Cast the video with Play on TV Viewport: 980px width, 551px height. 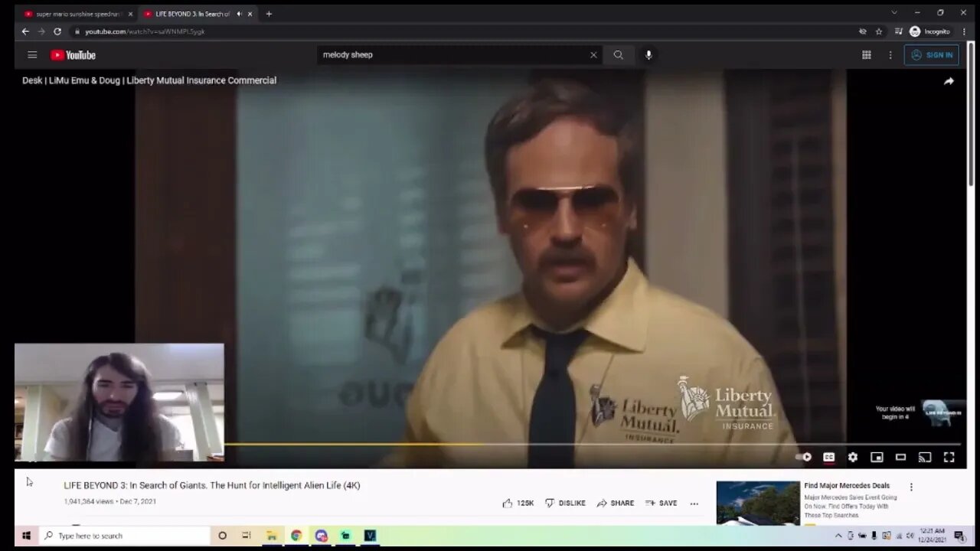[925, 457]
